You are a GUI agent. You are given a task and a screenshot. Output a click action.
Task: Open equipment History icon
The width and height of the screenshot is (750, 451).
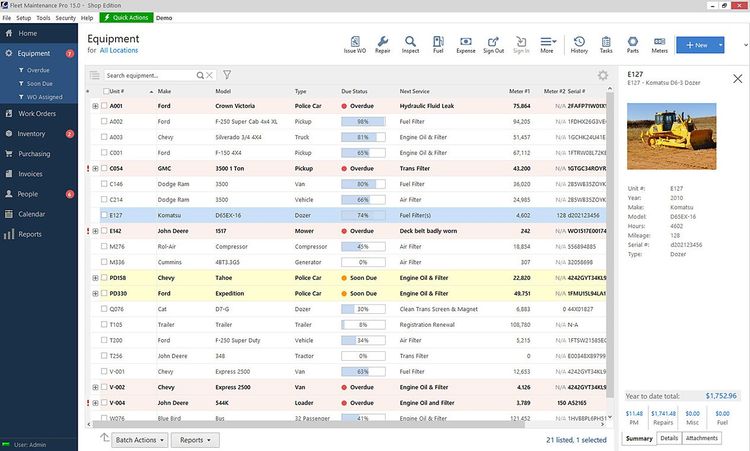(579, 43)
